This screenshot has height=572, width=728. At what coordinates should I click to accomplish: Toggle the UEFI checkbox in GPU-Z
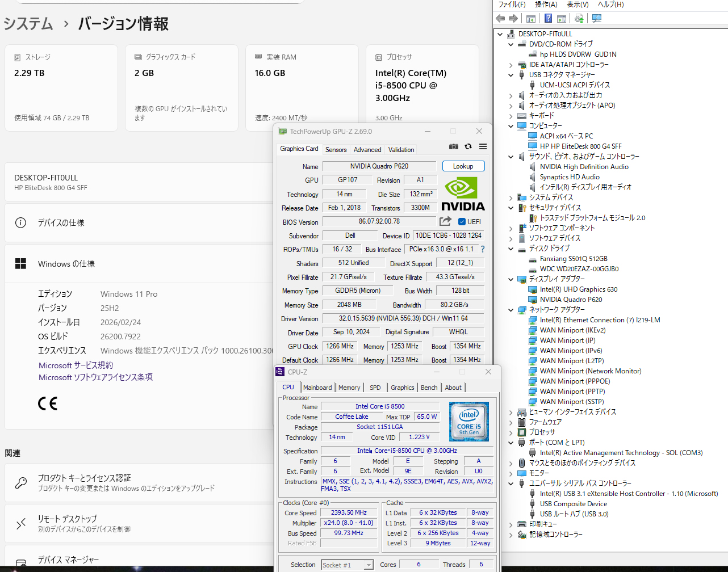click(462, 222)
